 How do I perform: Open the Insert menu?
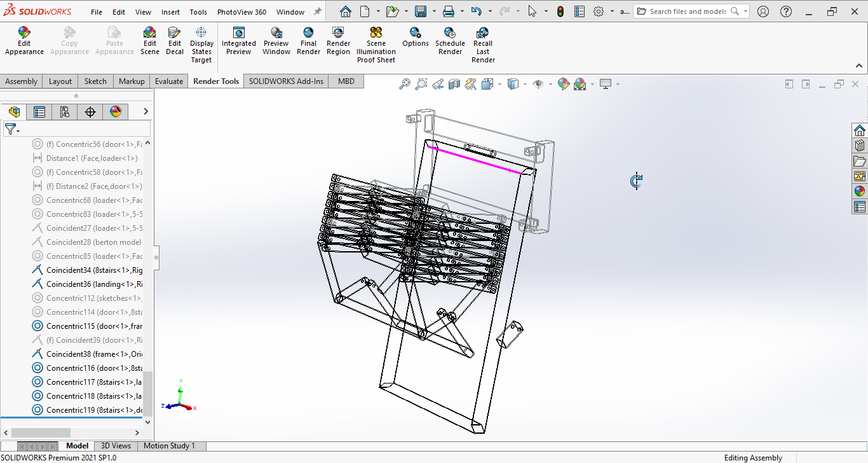point(170,12)
